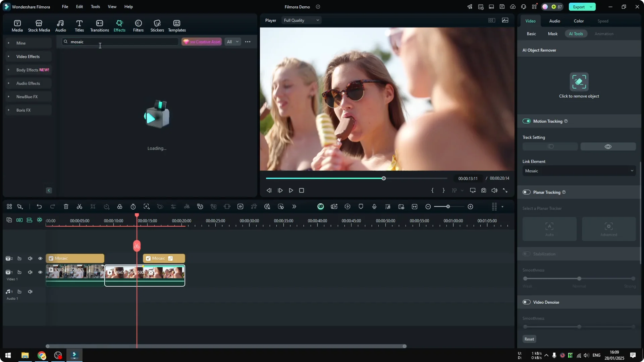Open the Mosaic Link Element dropdown
644x362 pixels.
click(578, 171)
